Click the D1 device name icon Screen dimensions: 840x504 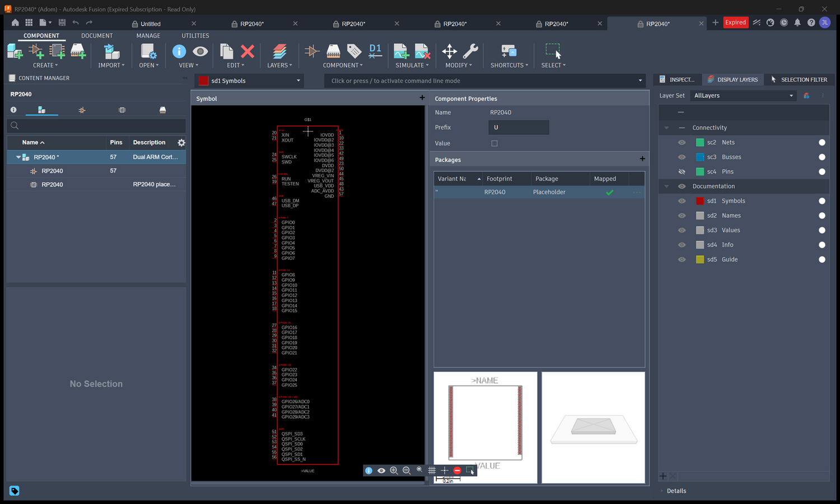[x=375, y=52]
